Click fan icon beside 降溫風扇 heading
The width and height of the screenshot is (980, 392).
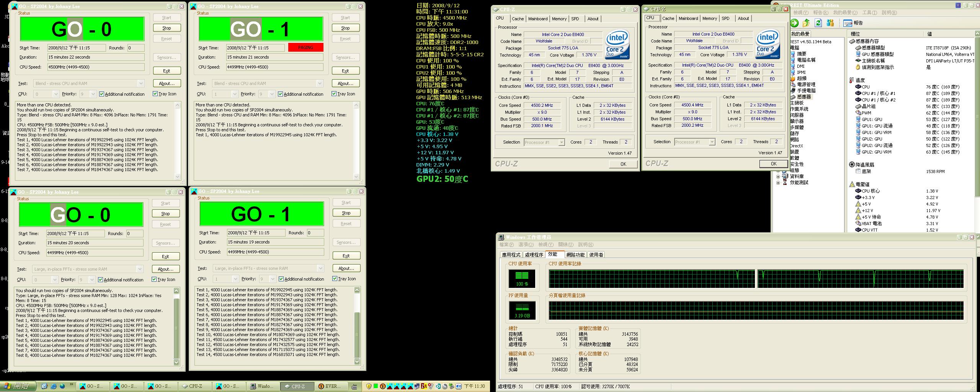[x=852, y=165]
